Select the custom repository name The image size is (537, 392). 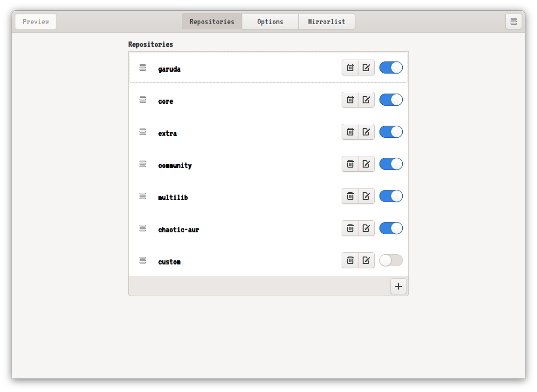coord(169,262)
